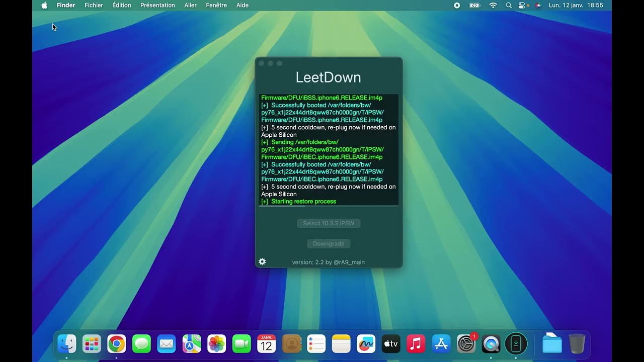Open Reminders app in the Dock
This screenshot has height=362, width=644.
coord(316,344)
